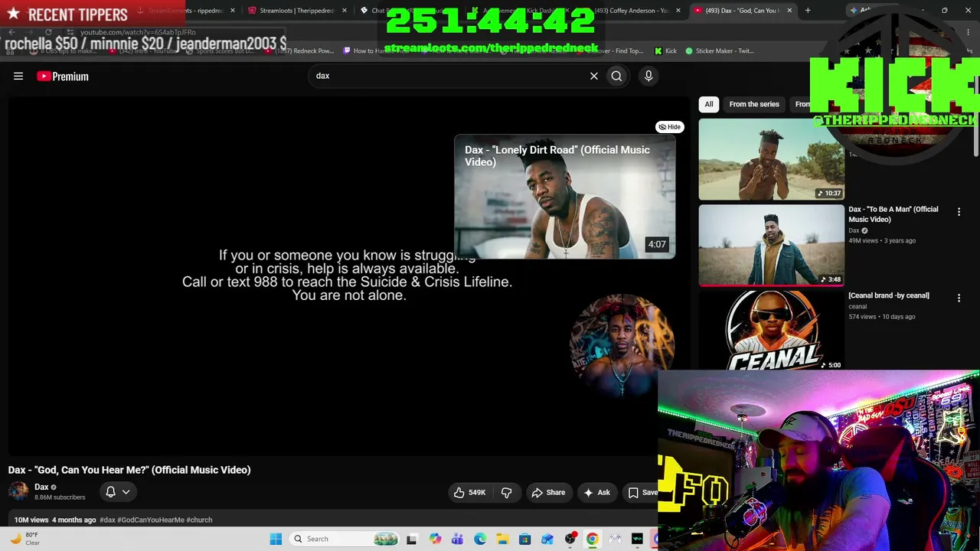The image size is (980, 551).
Task: Open '[Ceanal brand -by ceanal]' video title
Action: (x=889, y=295)
